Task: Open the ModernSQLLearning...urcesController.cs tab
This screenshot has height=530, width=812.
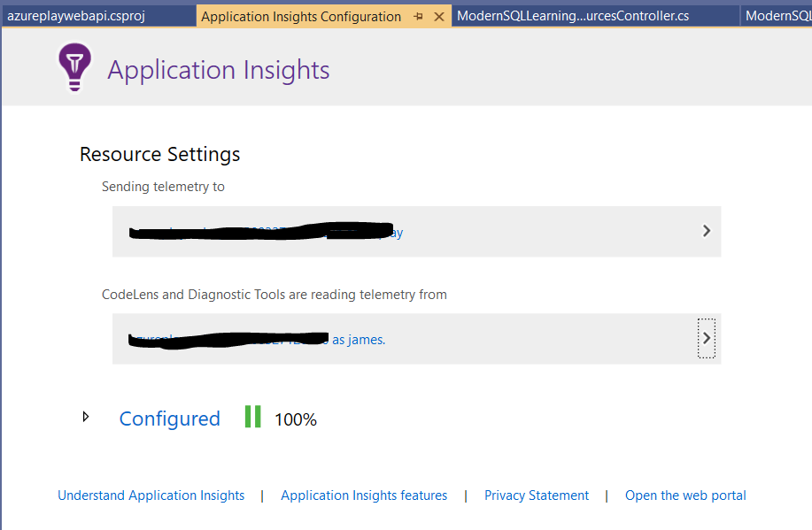Action: pos(573,16)
